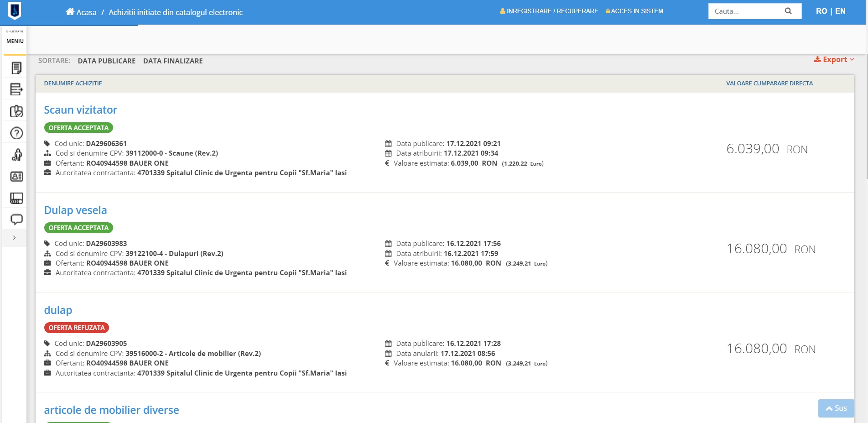The height and width of the screenshot is (423, 868).
Task: Open the dulap acquisition title
Action: [x=58, y=310]
